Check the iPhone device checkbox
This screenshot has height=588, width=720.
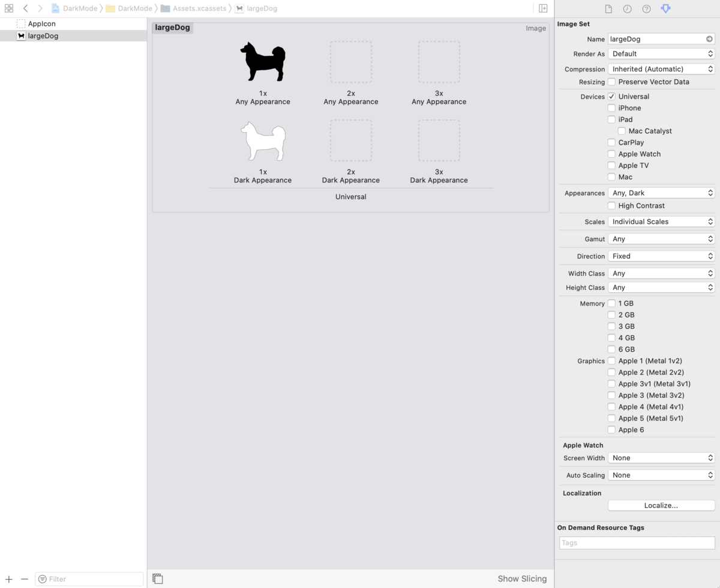[x=611, y=108]
